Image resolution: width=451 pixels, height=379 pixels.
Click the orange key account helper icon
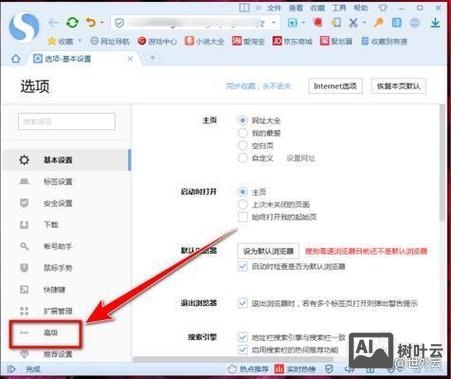378,23
